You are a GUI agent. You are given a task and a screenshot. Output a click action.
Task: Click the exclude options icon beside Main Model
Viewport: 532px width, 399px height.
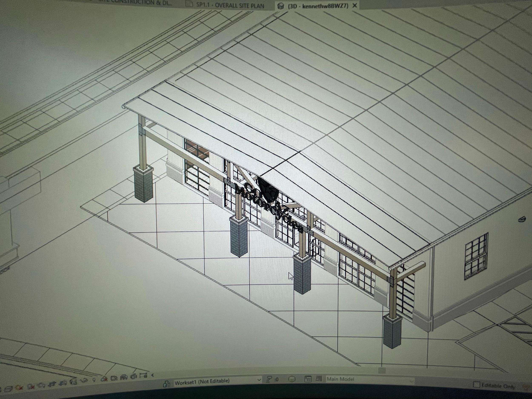[x=319, y=379]
